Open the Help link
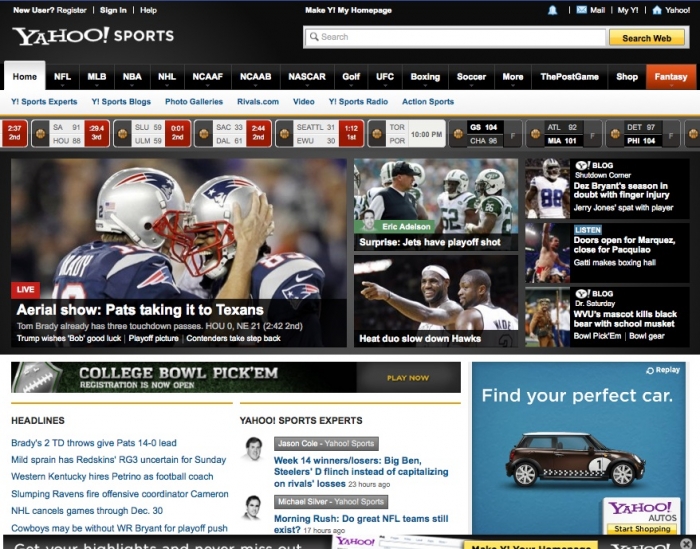This screenshot has width=700, height=549. [x=148, y=10]
